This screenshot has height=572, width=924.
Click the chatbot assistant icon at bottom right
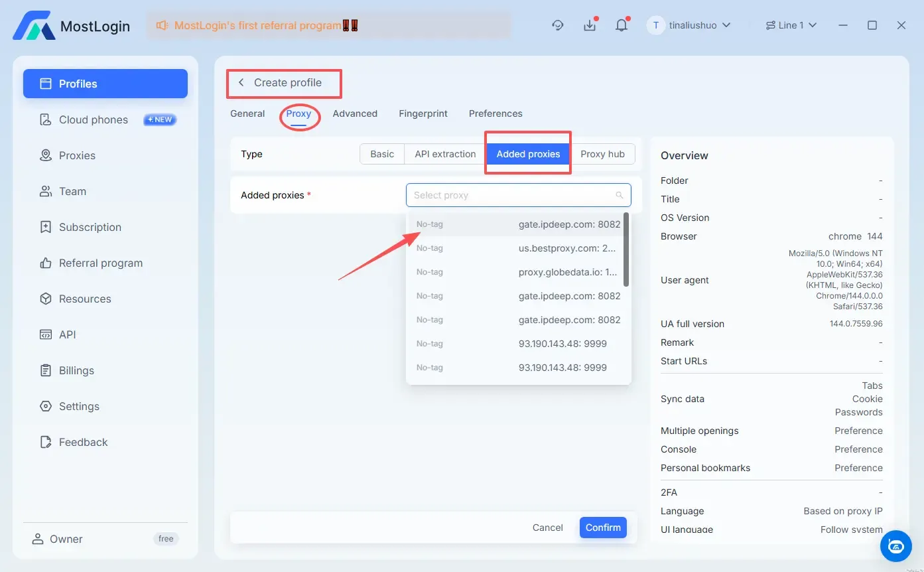[895, 545]
